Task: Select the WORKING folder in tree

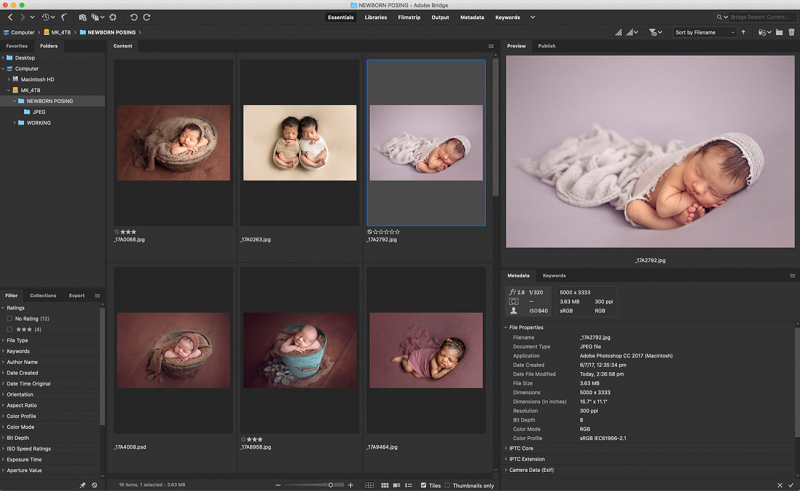Action: pyautogui.click(x=39, y=123)
